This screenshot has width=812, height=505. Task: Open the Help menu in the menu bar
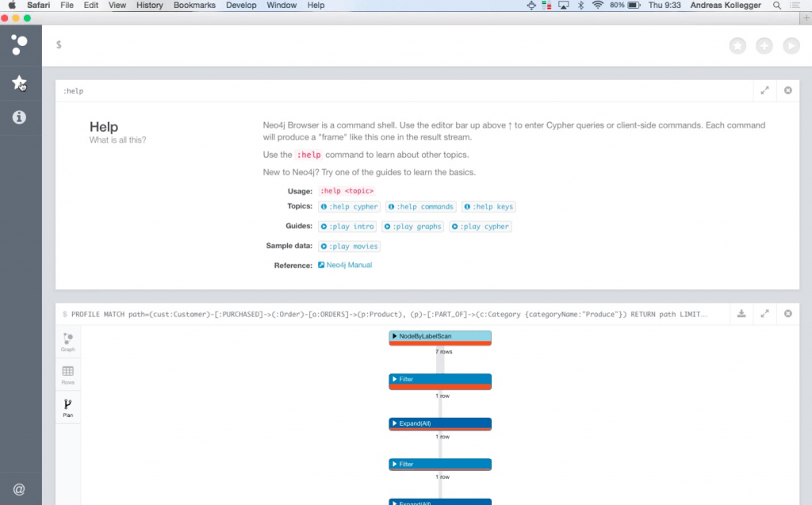click(316, 6)
